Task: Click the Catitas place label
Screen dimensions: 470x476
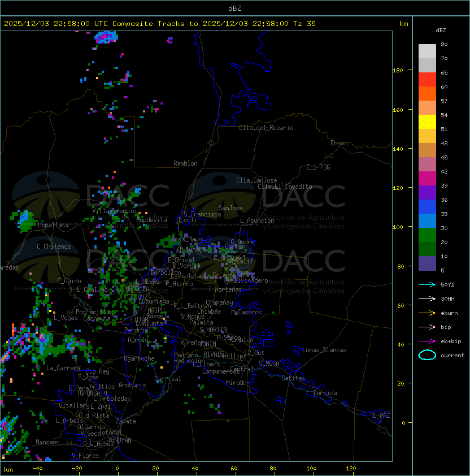Action: pyautogui.click(x=293, y=378)
